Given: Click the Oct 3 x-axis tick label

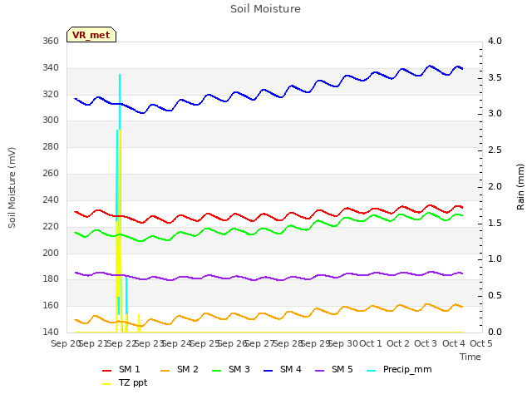Looking at the screenshot, I should pos(426,343).
